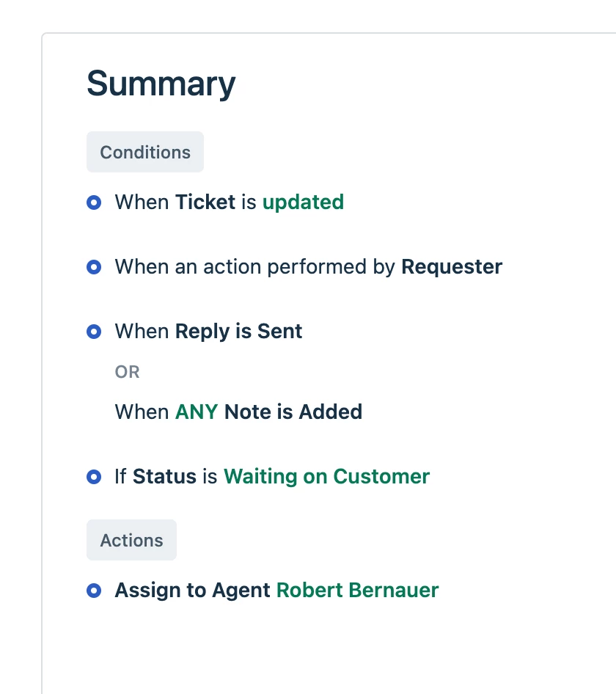Click the bullet beside "When Ticket is updated"
The image size is (616, 694).
point(94,202)
